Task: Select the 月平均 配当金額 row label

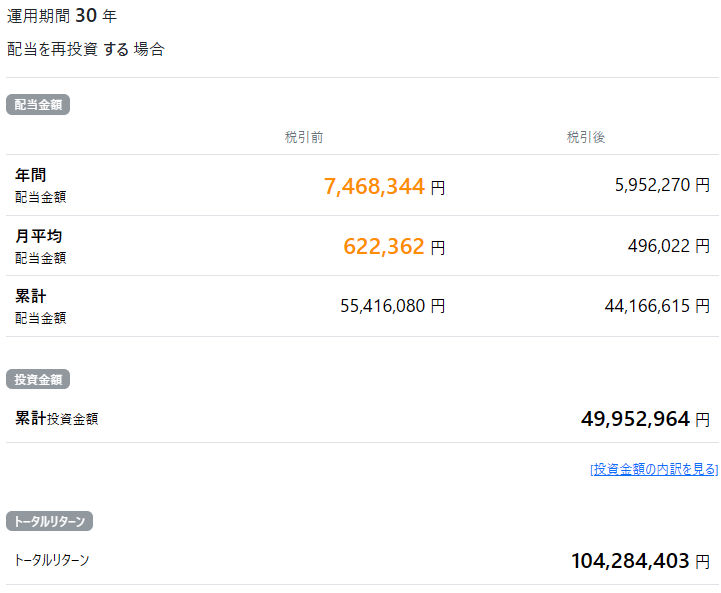Action: click(x=40, y=246)
